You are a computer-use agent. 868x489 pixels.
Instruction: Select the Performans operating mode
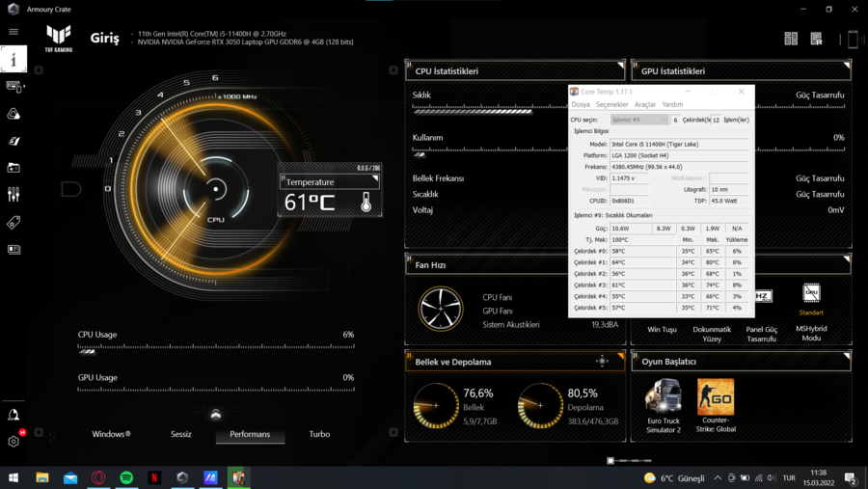pyautogui.click(x=250, y=434)
